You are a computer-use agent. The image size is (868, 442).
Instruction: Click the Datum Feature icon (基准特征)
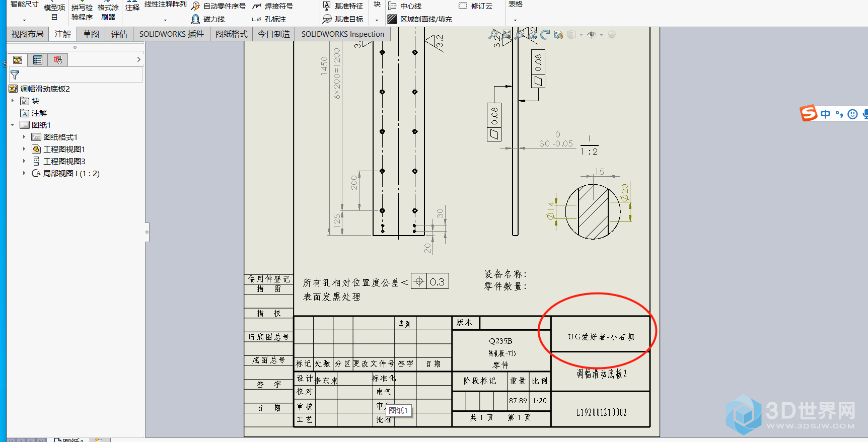click(327, 6)
